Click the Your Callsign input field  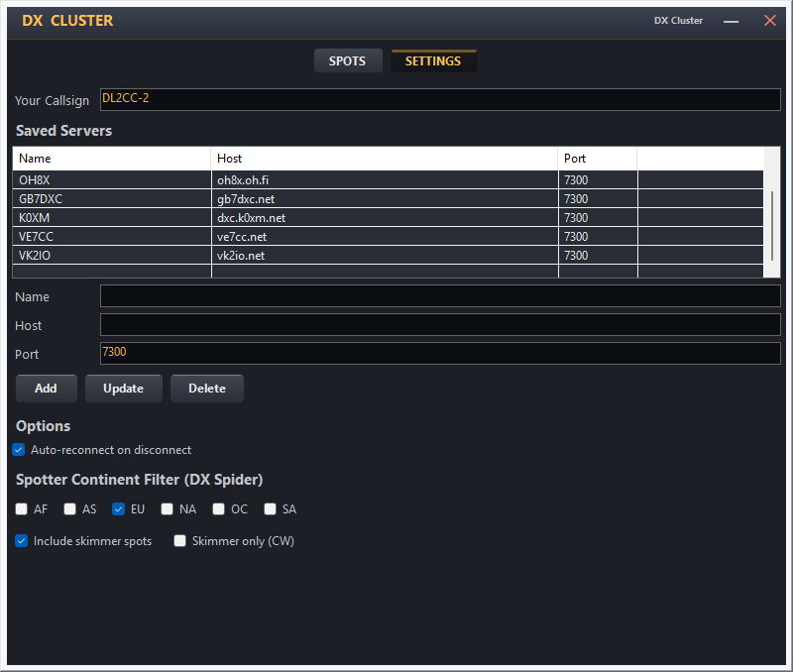point(440,99)
